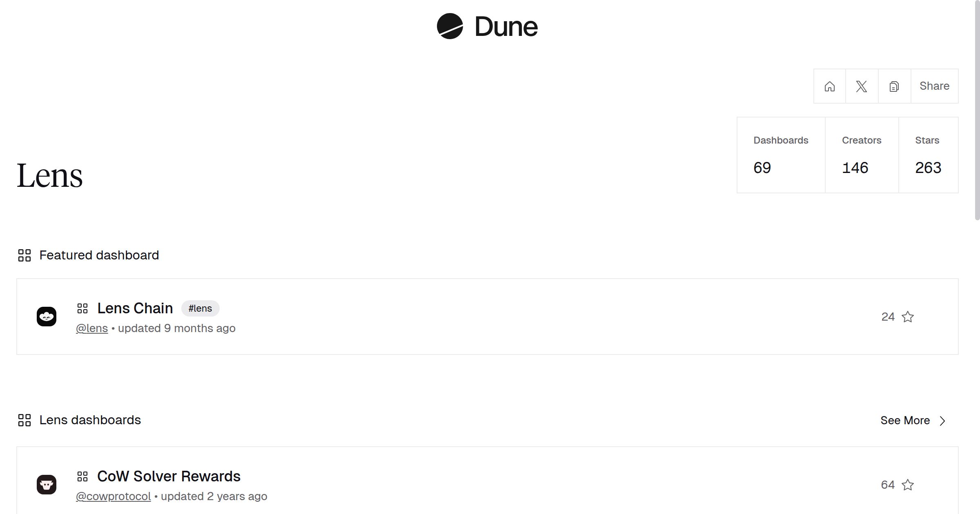Open the Lens Chain dashboard title

point(135,308)
